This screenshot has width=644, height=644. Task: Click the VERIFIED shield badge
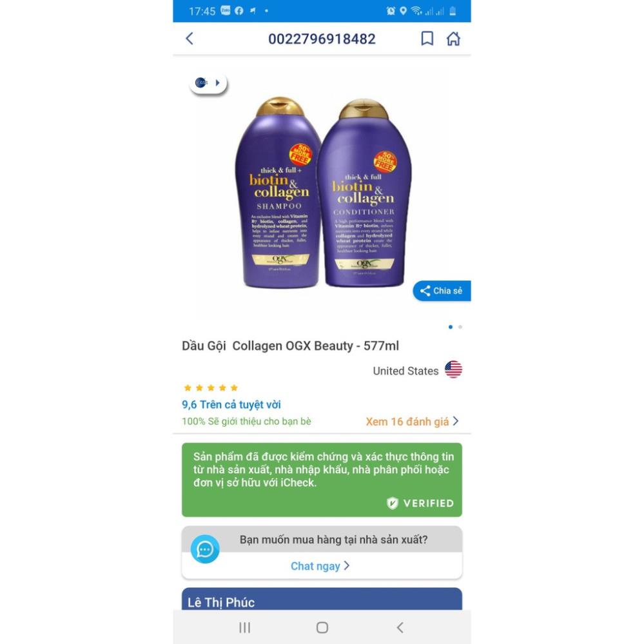[x=420, y=503]
